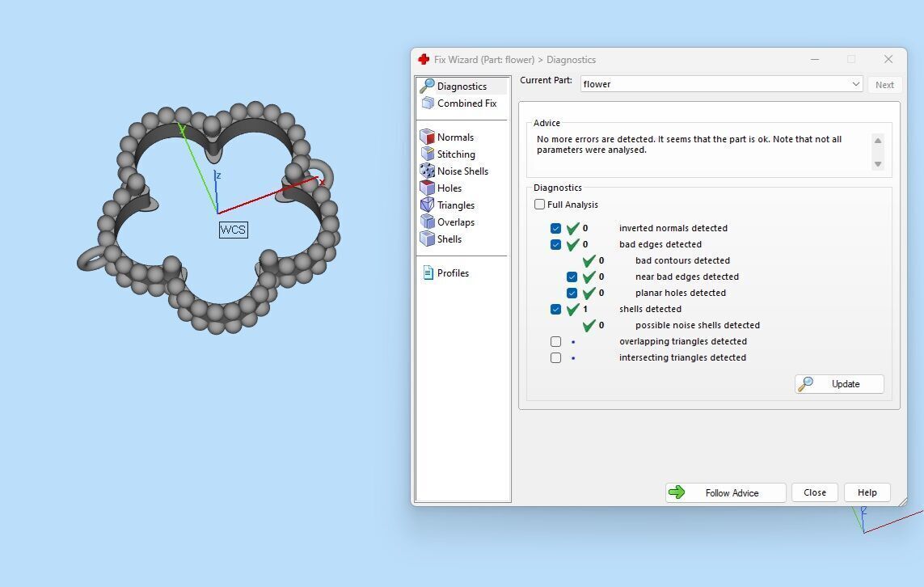Go to Stitching fix page
This screenshot has width=924, height=587.
[x=456, y=154]
